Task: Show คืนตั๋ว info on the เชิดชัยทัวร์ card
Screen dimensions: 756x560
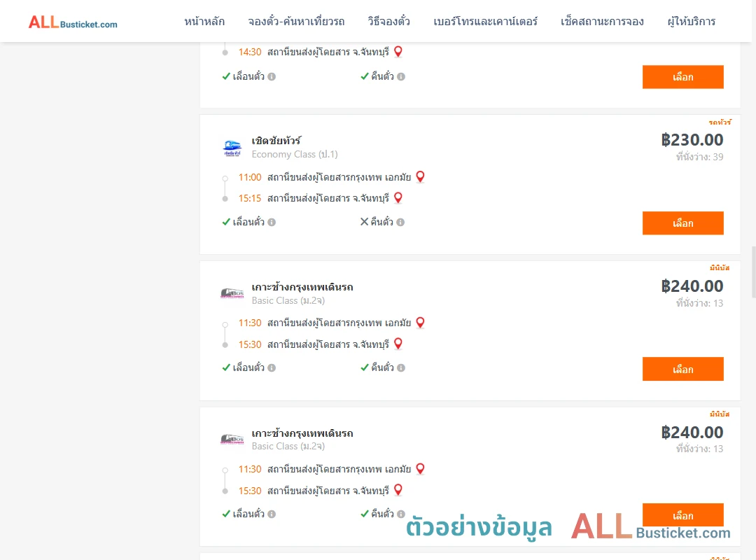Action: click(x=400, y=223)
